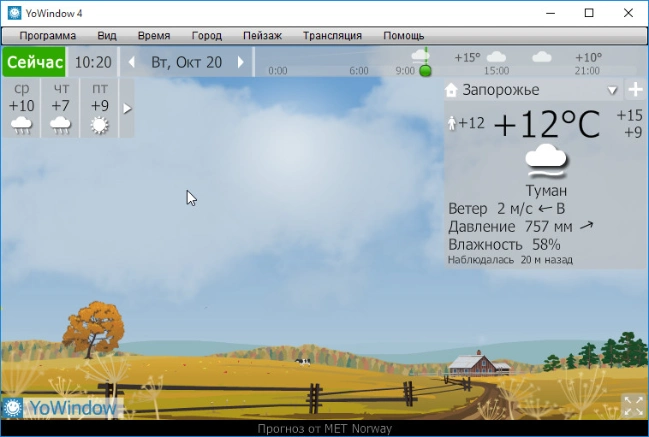This screenshot has height=437, width=649.
Task: Click the wind direction arrow icon
Action: tap(545, 209)
